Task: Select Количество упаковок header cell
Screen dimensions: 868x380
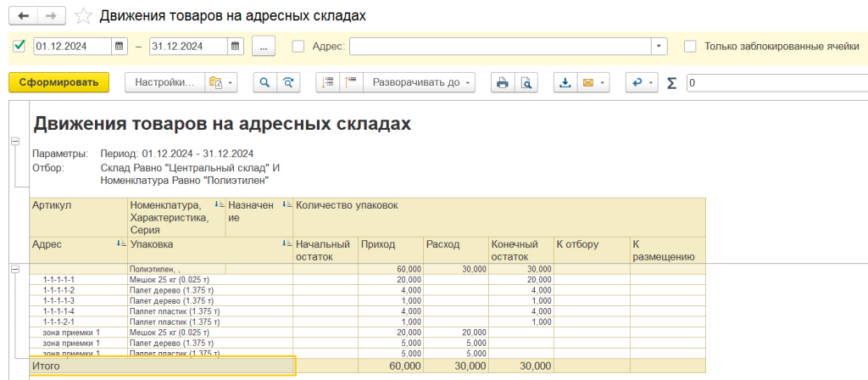Action: point(499,218)
